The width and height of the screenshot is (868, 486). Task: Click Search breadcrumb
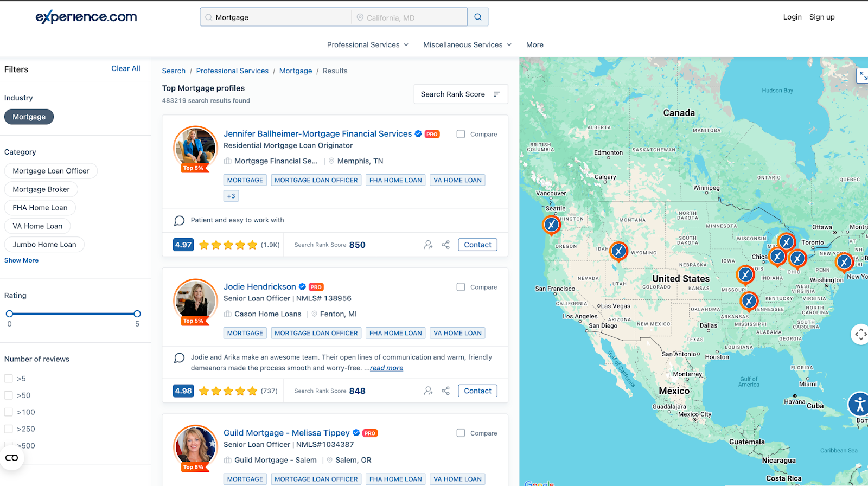[174, 71]
